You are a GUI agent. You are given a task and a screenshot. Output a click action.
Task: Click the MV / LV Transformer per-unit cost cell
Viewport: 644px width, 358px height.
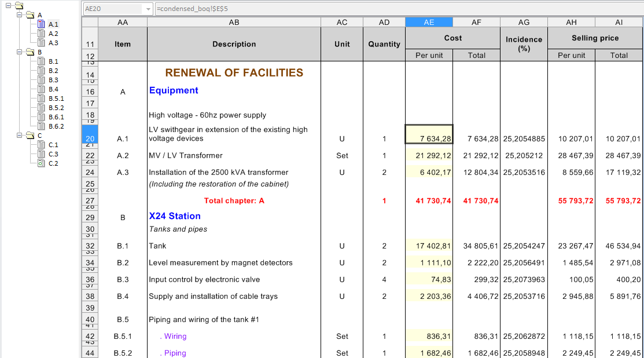point(429,156)
